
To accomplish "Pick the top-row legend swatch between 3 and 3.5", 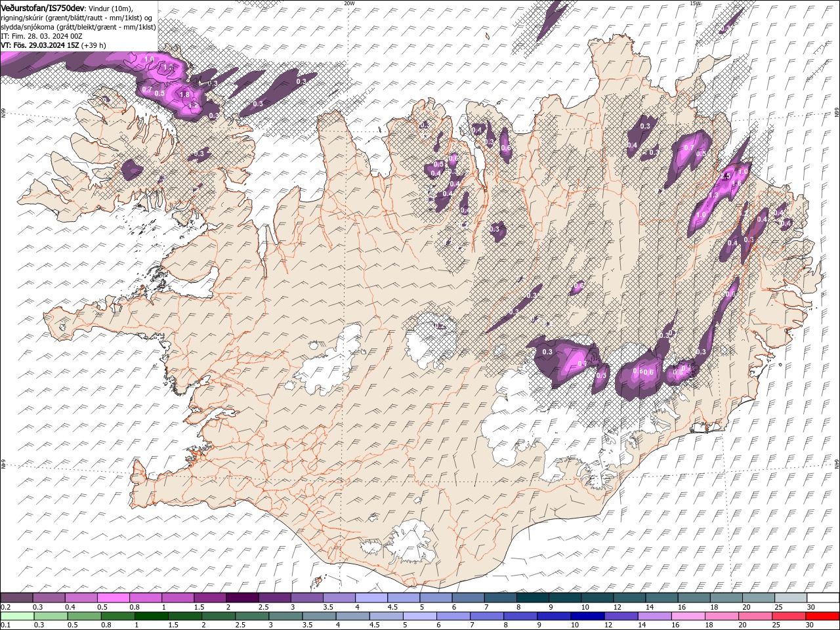I will [306, 598].
